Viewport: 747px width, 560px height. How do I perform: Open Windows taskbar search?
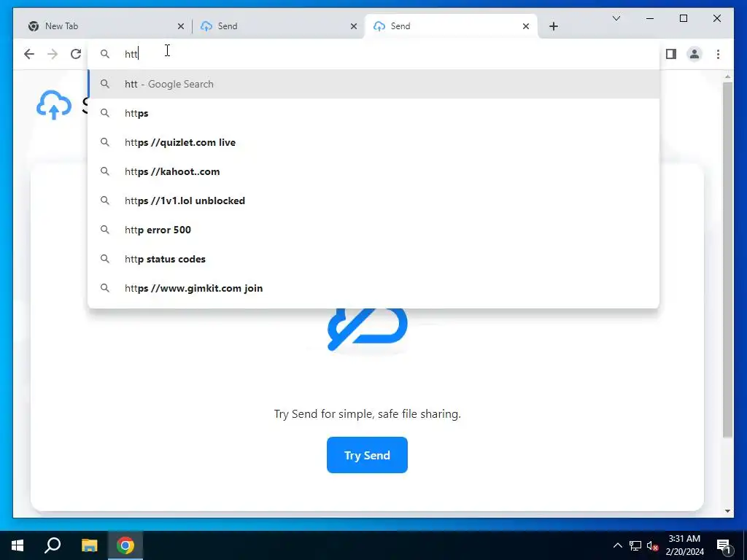pyautogui.click(x=53, y=545)
